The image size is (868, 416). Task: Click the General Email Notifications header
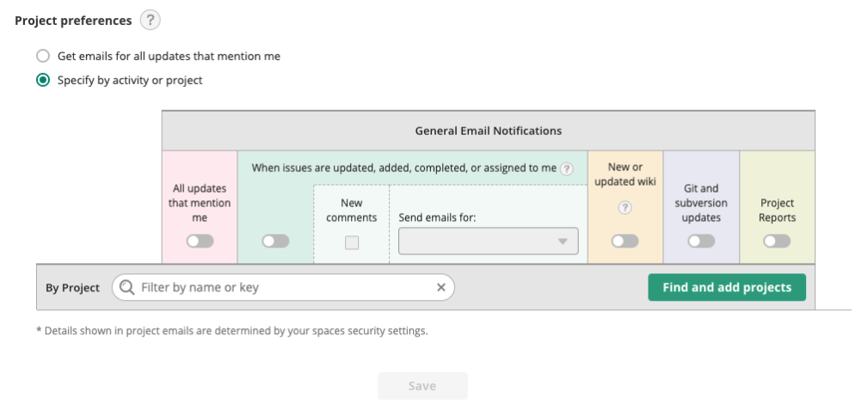(x=488, y=131)
